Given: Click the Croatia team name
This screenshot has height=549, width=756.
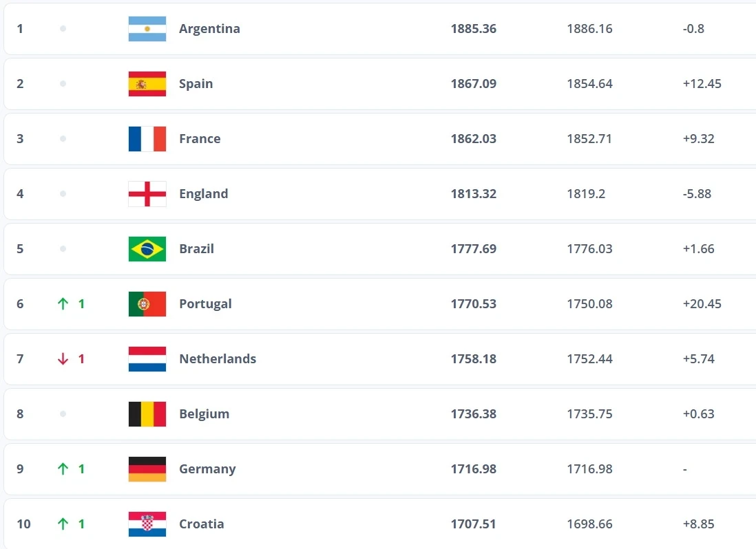Looking at the screenshot, I should pyautogui.click(x=202, y=524).
